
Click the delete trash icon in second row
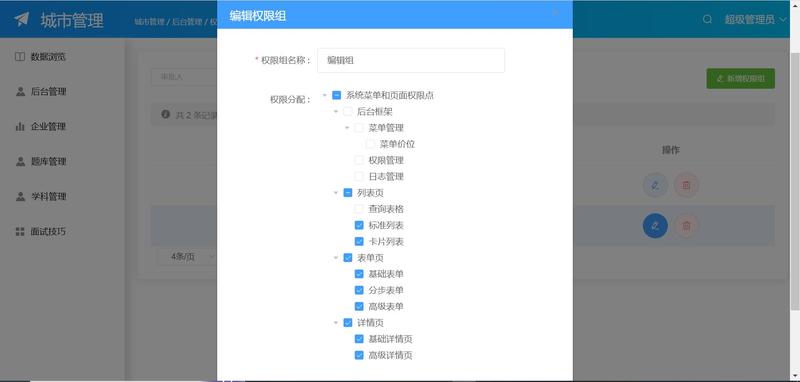tap(686, 225)
